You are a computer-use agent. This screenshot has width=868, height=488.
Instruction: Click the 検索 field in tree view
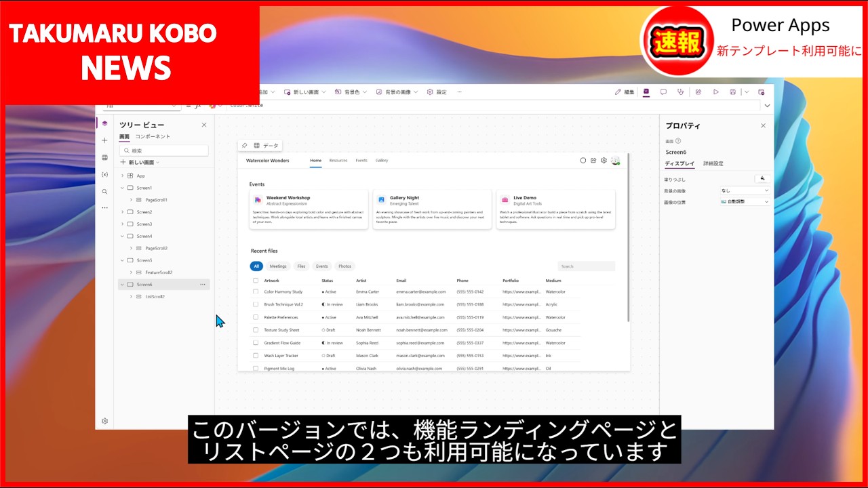pos(164,150)
